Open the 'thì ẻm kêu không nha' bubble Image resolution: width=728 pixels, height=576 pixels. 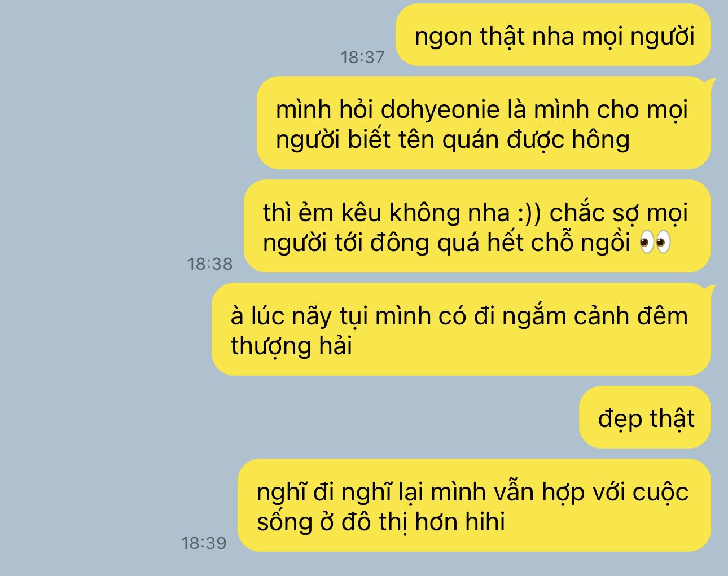point(477,226)
